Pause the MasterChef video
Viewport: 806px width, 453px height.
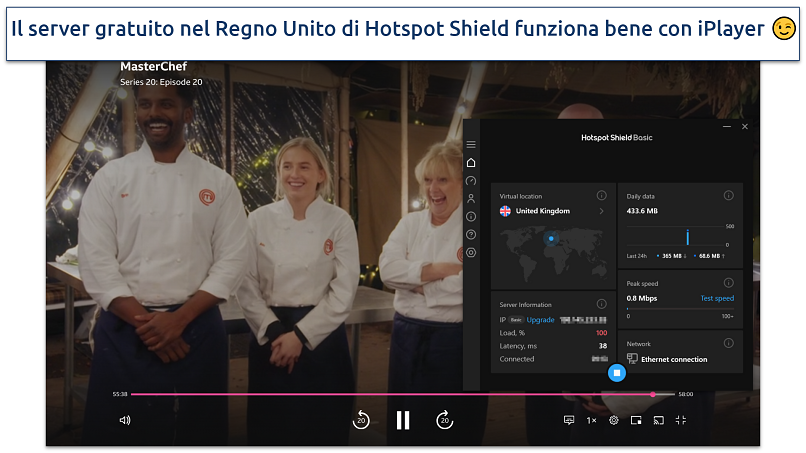(403, 421)
